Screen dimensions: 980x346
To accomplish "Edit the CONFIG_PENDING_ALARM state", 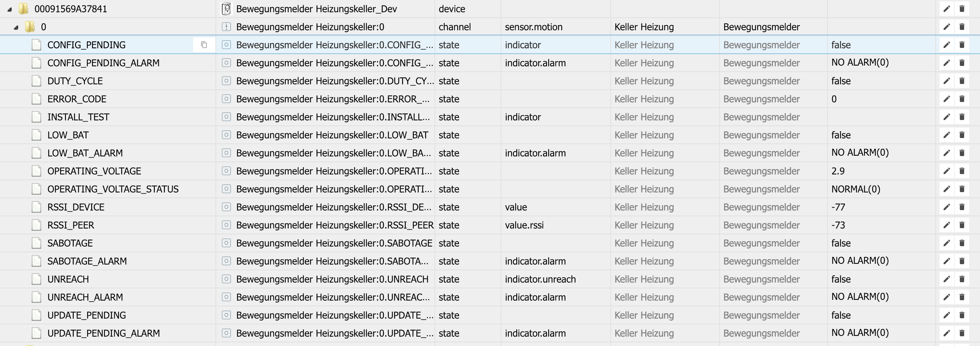I will pos(946,63).
